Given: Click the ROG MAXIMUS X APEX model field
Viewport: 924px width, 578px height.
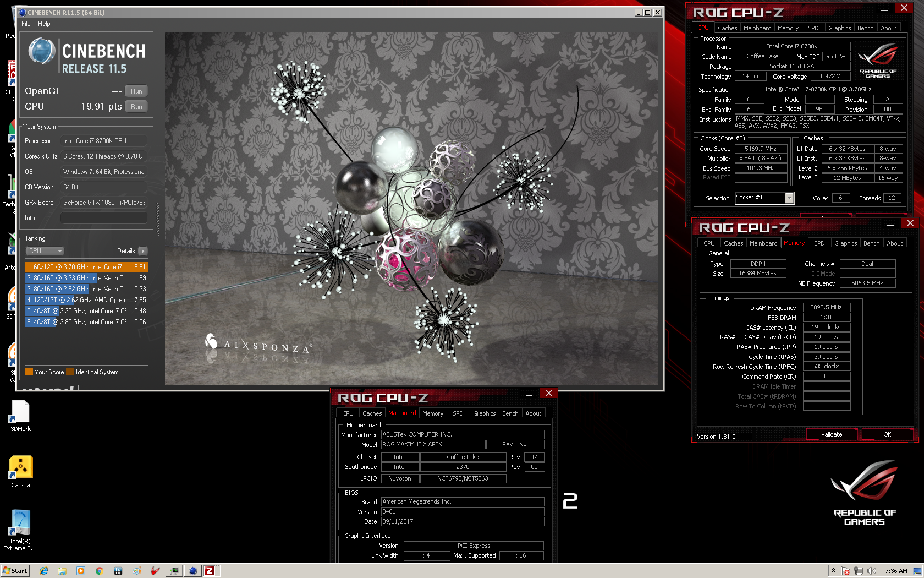Looking at the screenshot, I should [x=433, y=444].
